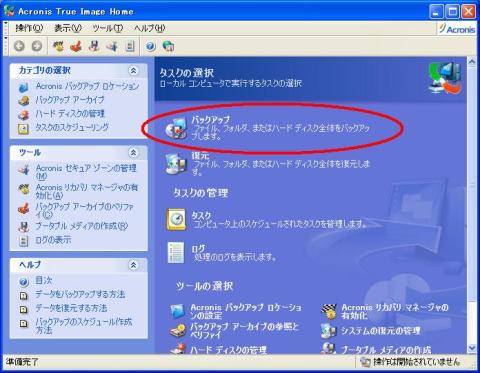
Task: Click the web globe toolbar icon
Action: [168, 46]
